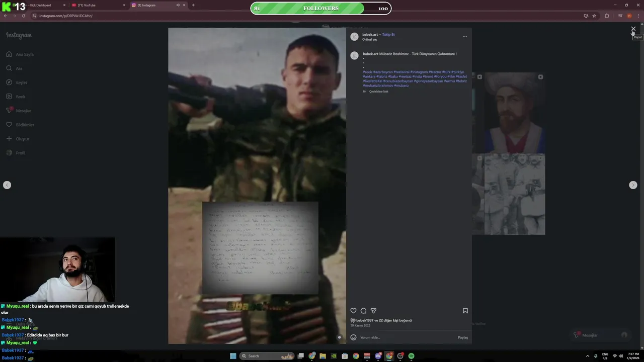The height and width of the screenshot is (362, 644).
Task: Mute the Instagram tab audio icon
Action: [x=178, y=5]
